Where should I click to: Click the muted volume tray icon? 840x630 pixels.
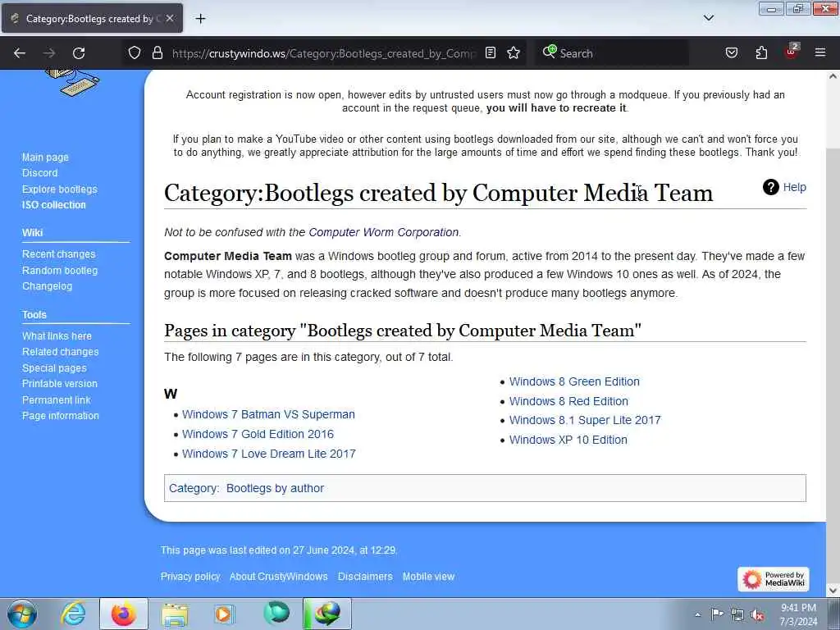coord(757,614)
